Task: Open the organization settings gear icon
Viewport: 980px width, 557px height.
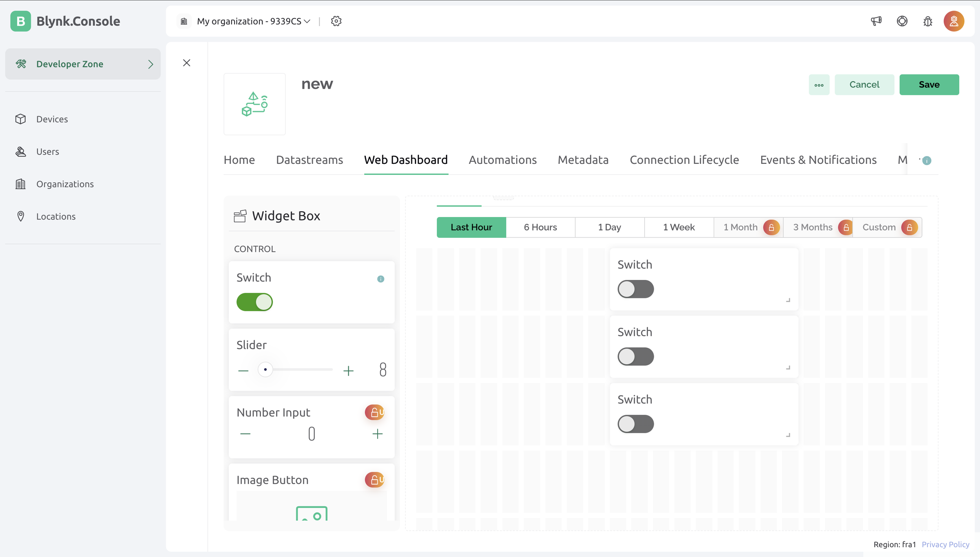Action: [x=336, y=21]
